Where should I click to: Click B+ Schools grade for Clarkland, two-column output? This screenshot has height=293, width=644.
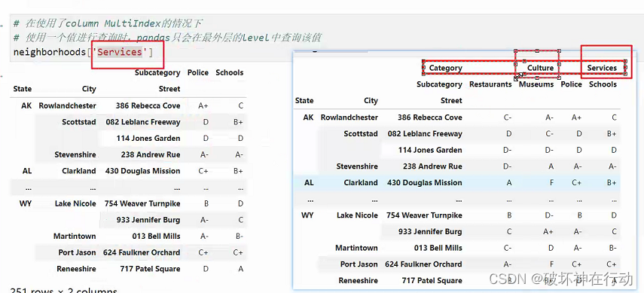[x=238, y=171]
